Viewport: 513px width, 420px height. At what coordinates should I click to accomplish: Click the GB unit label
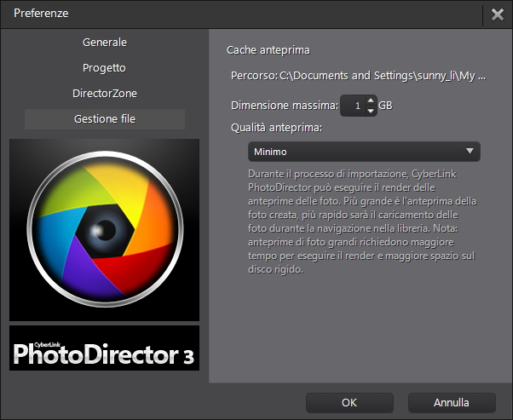385,106
